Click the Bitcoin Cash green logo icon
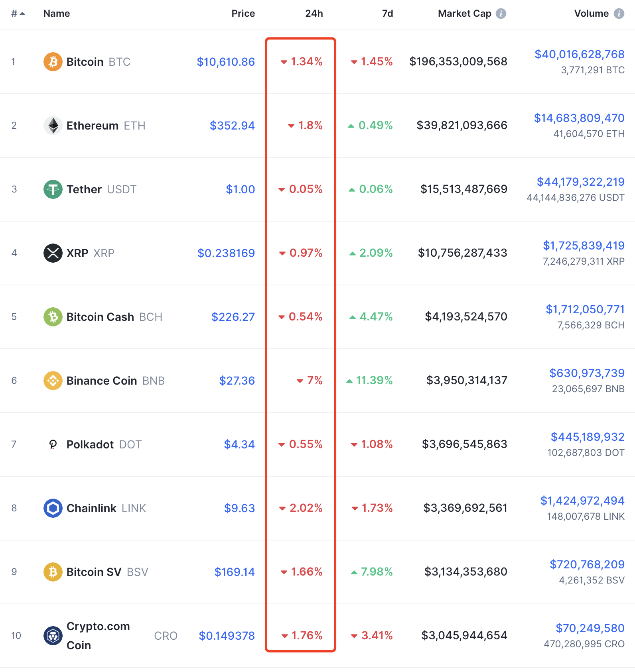The image size is (635, 672). (53, 317)
